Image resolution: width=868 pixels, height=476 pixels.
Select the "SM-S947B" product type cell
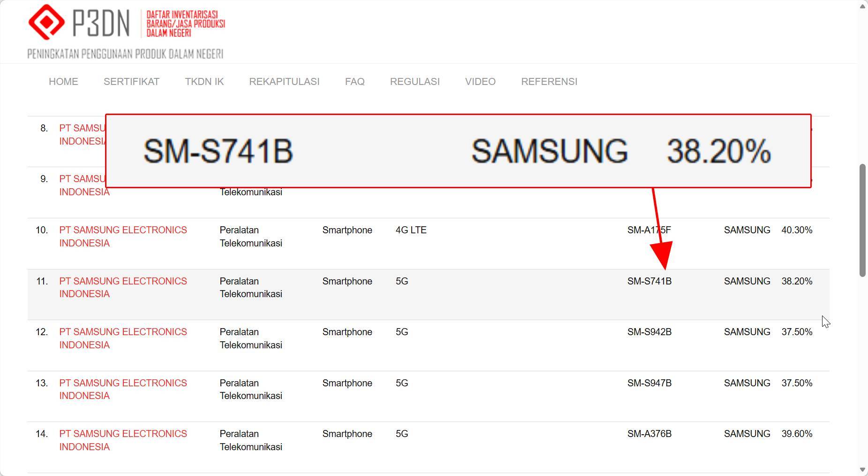pos(649,383)
